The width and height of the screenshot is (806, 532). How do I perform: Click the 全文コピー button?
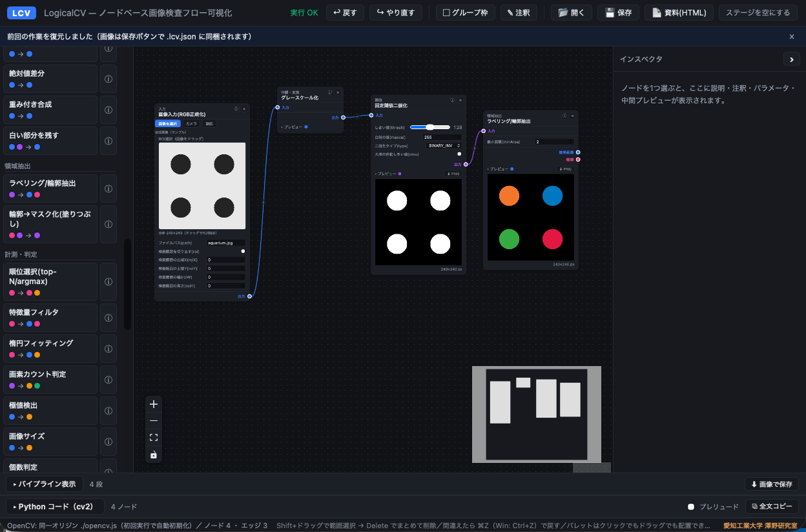(772, 507)
